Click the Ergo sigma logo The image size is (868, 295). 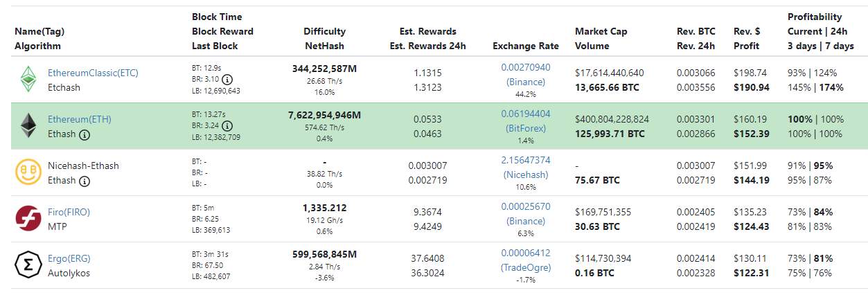coord(28,265)
